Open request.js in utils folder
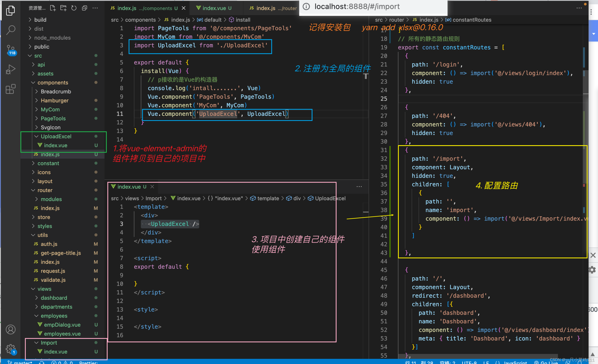Image resolution: width=598 pixels, height=364 pixels. (53, 271)
